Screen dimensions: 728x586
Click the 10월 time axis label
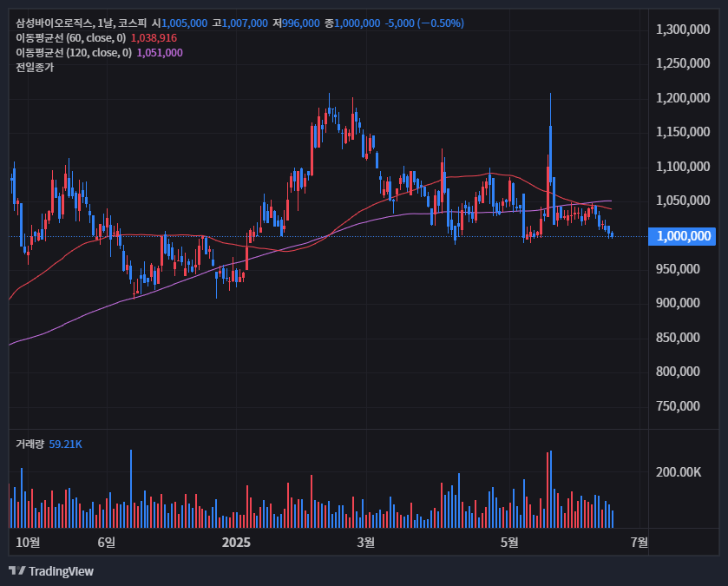[28, 542]
